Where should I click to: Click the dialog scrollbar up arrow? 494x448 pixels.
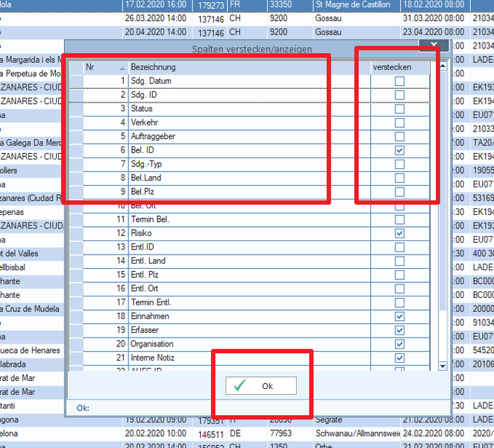coord(443,66)
